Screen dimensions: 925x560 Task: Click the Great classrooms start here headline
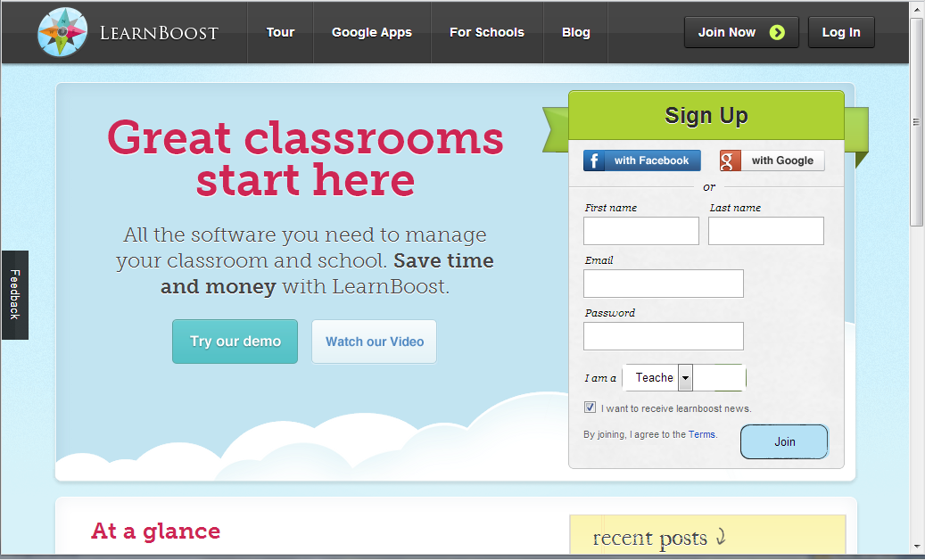306,159
